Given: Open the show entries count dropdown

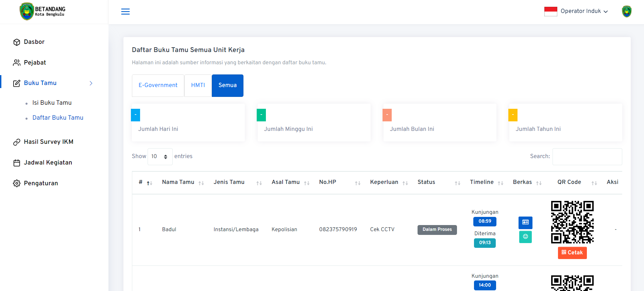Looking at the screenshot, I should point(160,156).
